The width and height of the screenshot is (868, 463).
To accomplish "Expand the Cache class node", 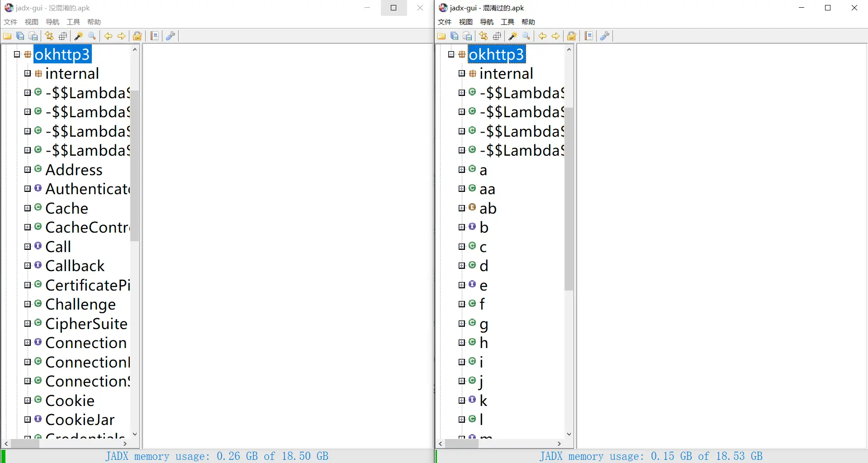I will pyautogui.click(x=28, y=208).
